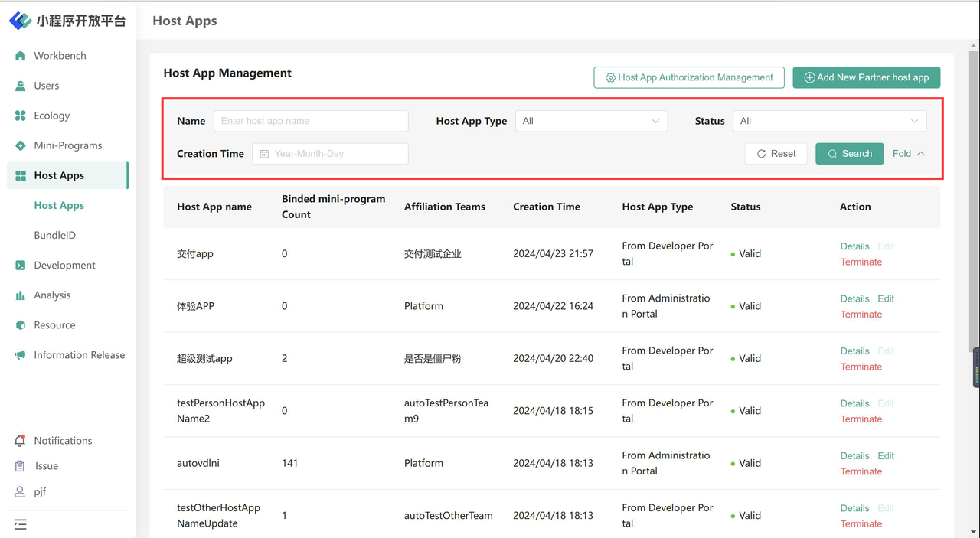Image resolution: width=980 pixels, height=538 pixels.
Task: Click Host App Authorization Management button
Action: (689, 77)
